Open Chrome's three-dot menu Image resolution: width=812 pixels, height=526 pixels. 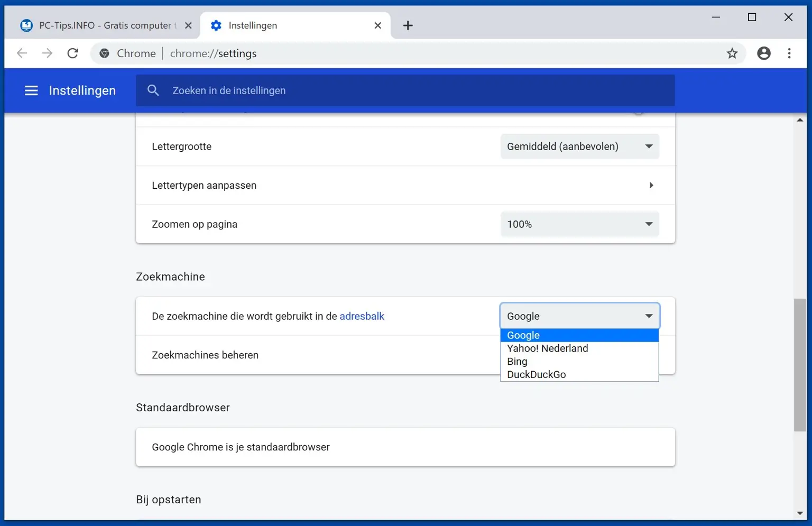(x=789, y=53)
